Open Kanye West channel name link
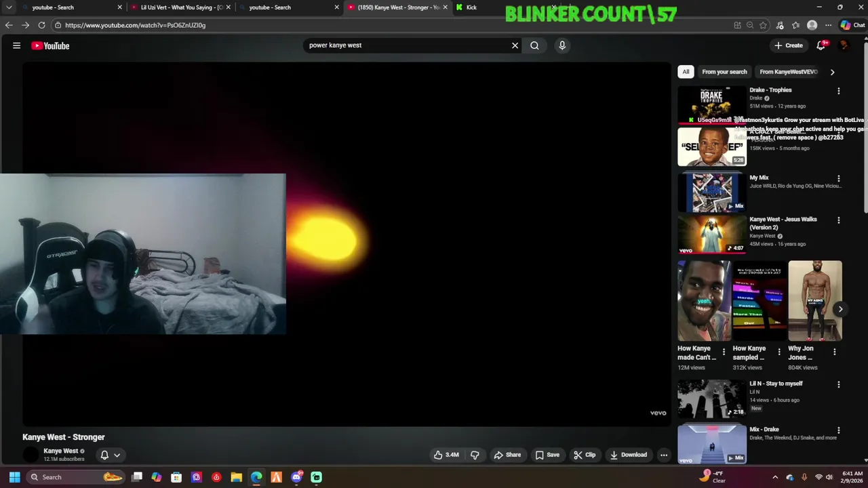868x488 pixels. pyautogui.click(x=60, y=451)
